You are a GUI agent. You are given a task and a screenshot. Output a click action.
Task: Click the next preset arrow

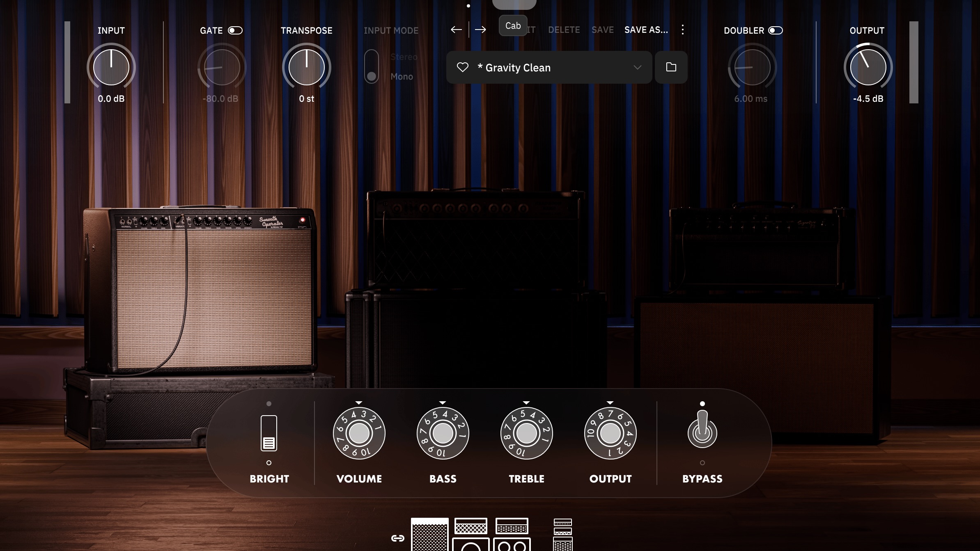[x=480, y=30]
